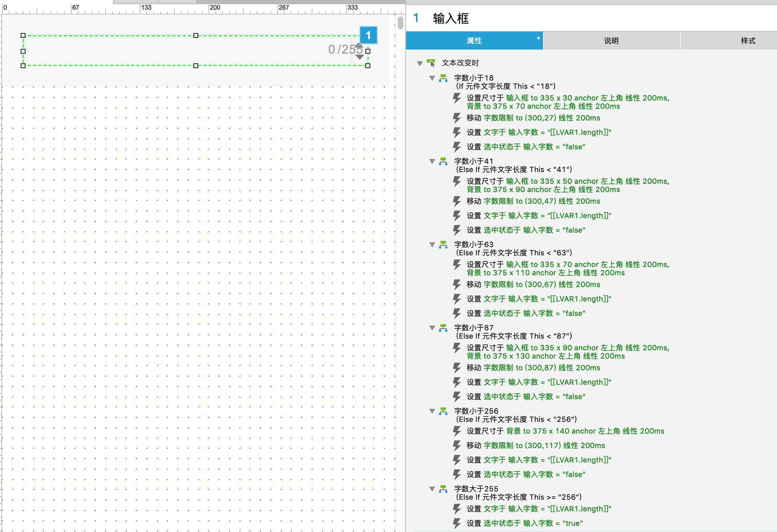Image resolution: width=777 pixels, height=532 pixels.
Task: Select action 输入框 to 335 x 70
Action: click(568, 269)
